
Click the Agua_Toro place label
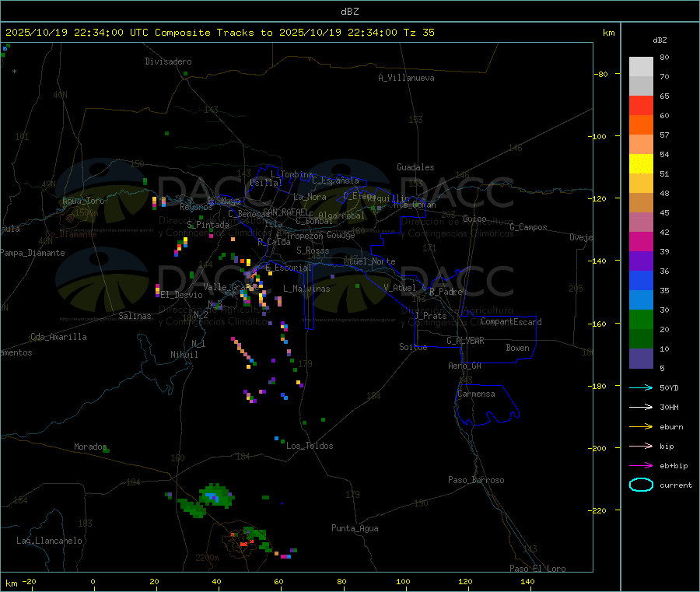[83, 201]
